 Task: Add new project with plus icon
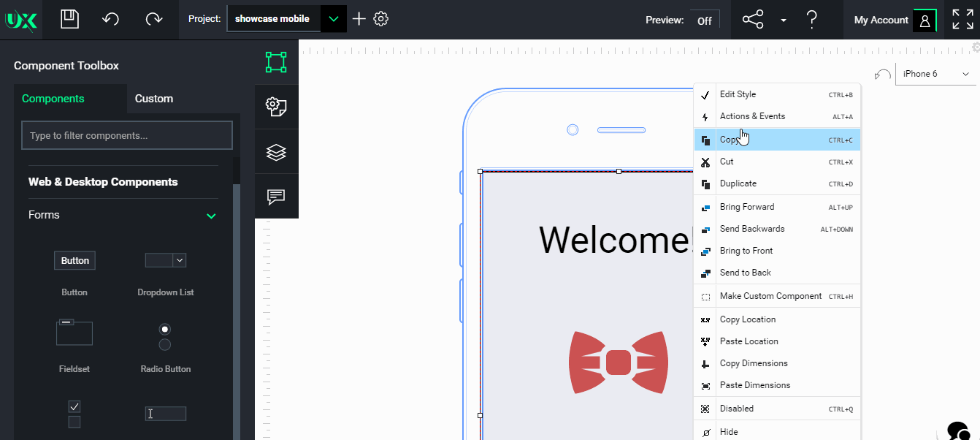coord(359,19)
